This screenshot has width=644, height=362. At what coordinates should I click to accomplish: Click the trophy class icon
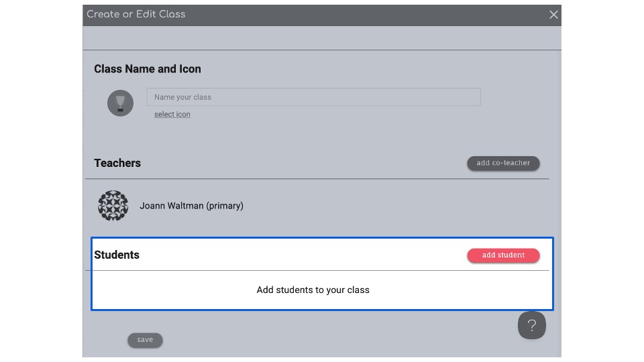(121, 103)
